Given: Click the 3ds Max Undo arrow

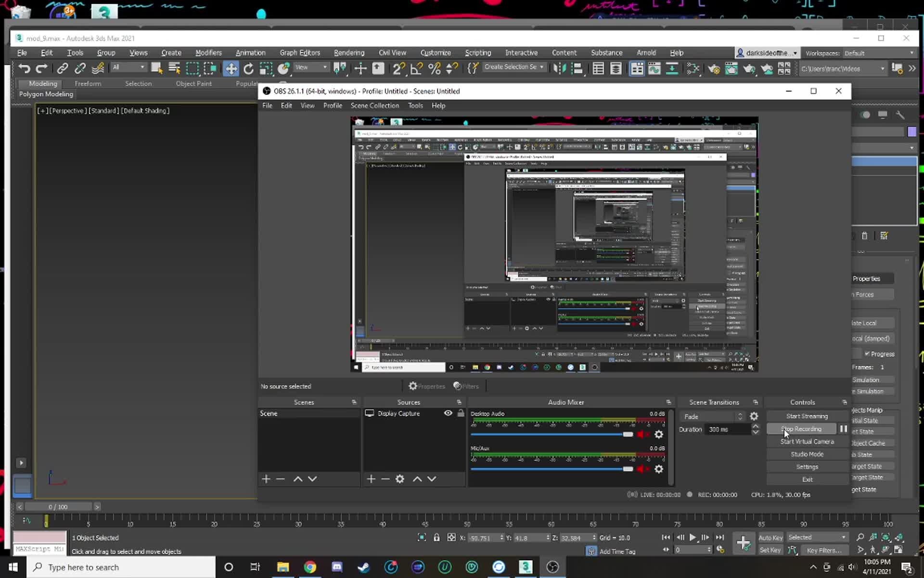Looking at the screenshot, I should pos(24,68).
